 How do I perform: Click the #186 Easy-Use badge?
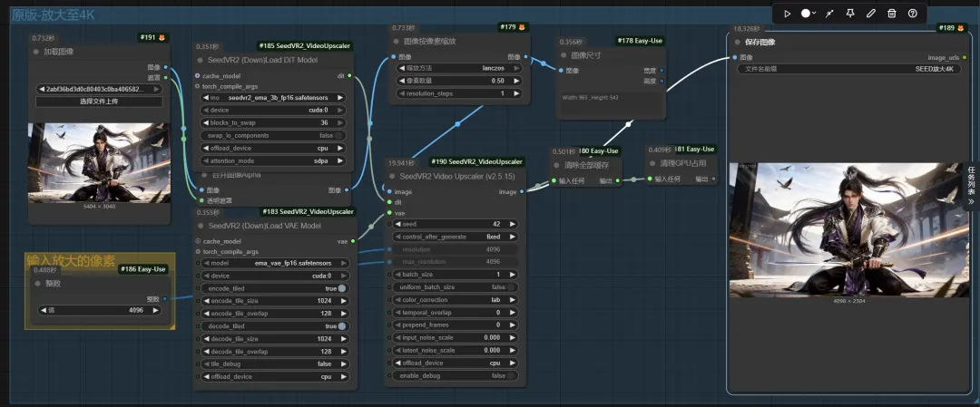point(143,269)
